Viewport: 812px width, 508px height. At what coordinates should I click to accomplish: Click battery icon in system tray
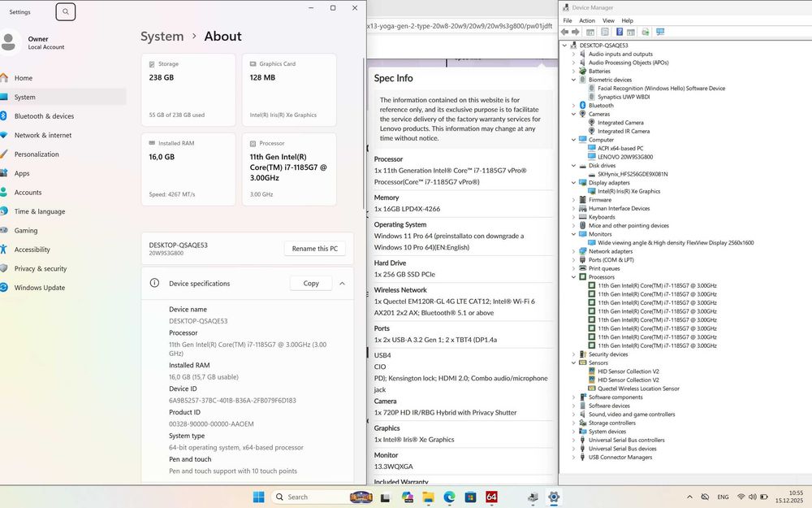tap(764, 497)
